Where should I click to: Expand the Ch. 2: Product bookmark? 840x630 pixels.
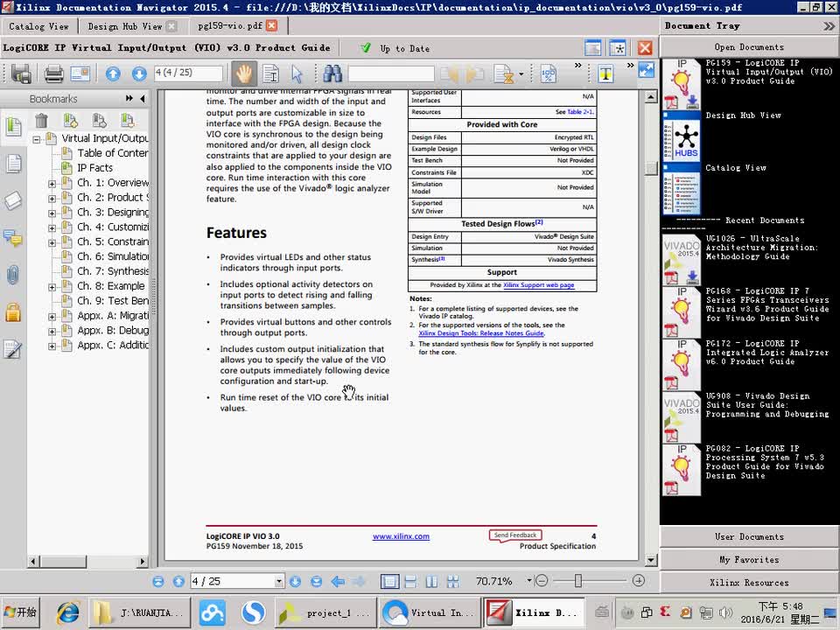[52, 199]
